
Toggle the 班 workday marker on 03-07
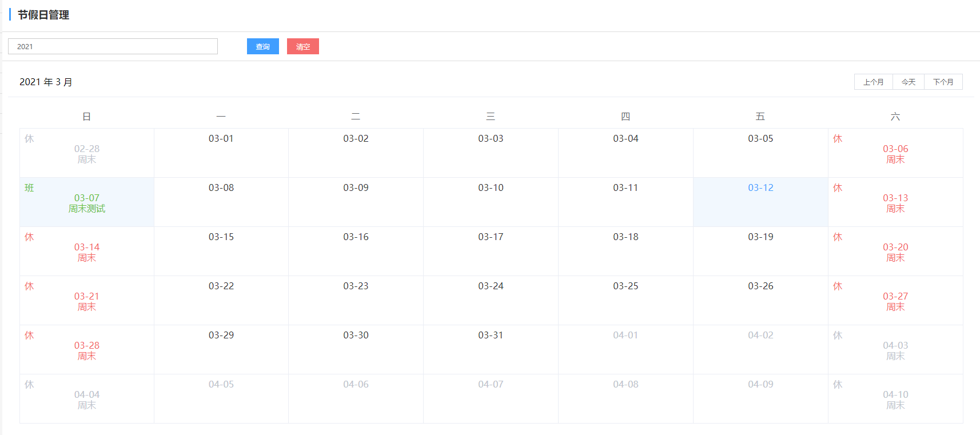pos(29,187)
